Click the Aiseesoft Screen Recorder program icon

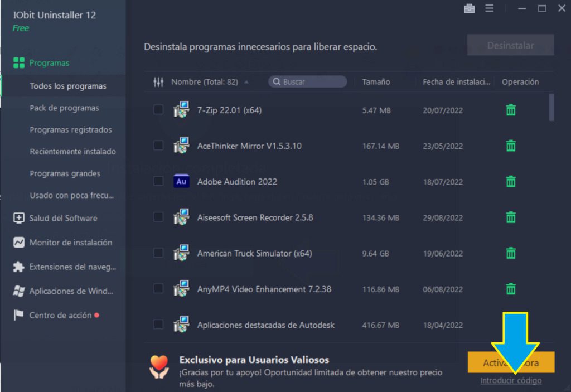(x=181, y=217)
